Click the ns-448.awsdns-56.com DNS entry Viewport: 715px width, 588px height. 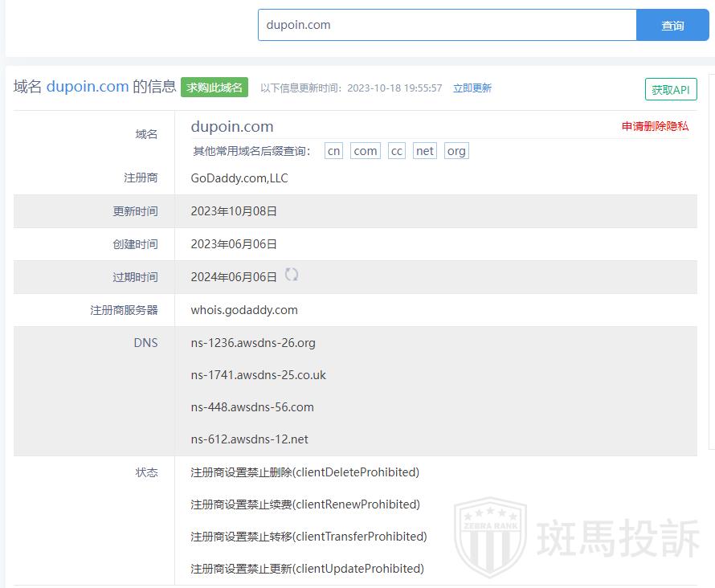[x=252, y=407]
